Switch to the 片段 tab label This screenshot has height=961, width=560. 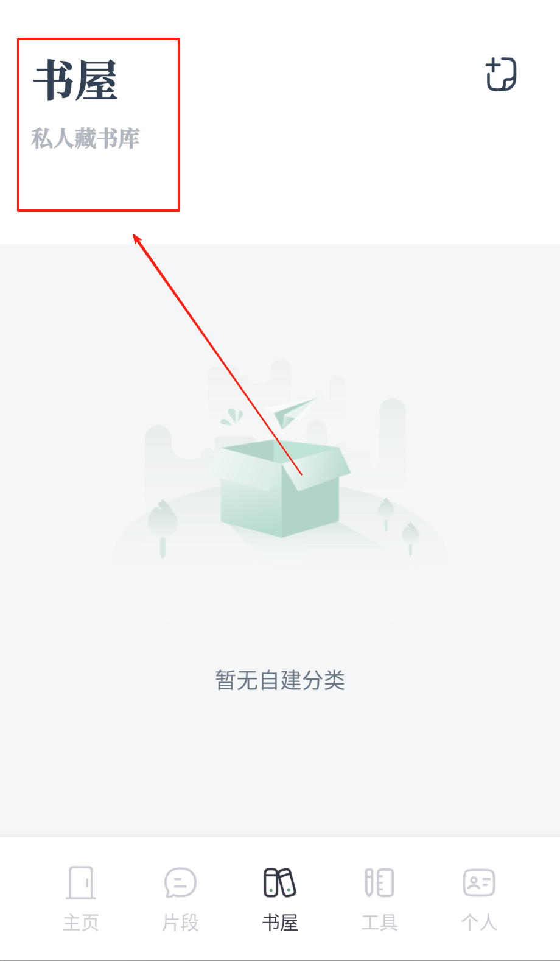point(180,923)
